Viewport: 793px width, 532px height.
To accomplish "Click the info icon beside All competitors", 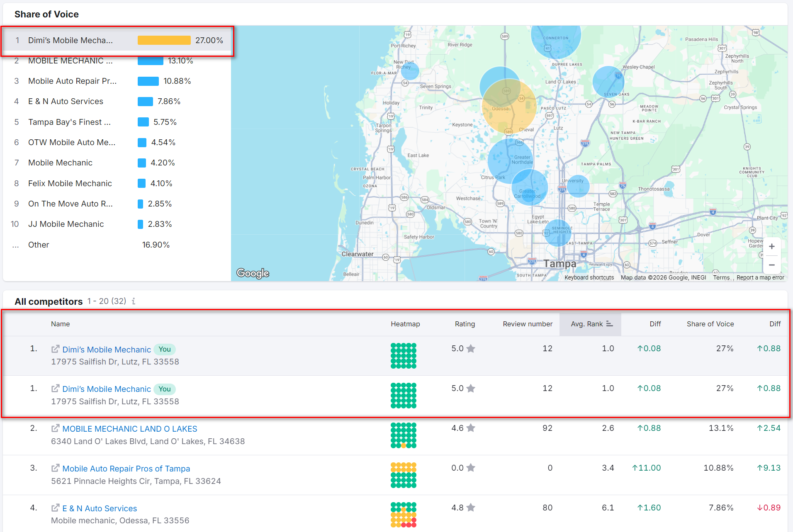I will click(134, 301).
